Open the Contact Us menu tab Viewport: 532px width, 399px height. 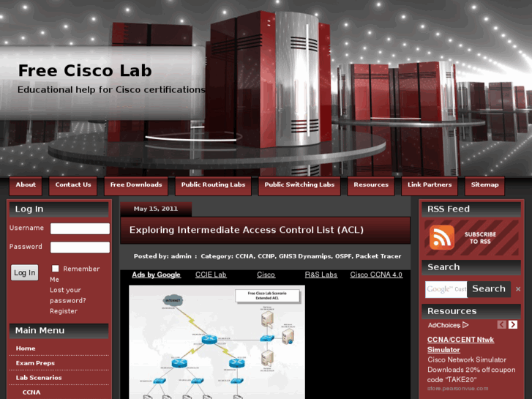[x=73, y=185]
